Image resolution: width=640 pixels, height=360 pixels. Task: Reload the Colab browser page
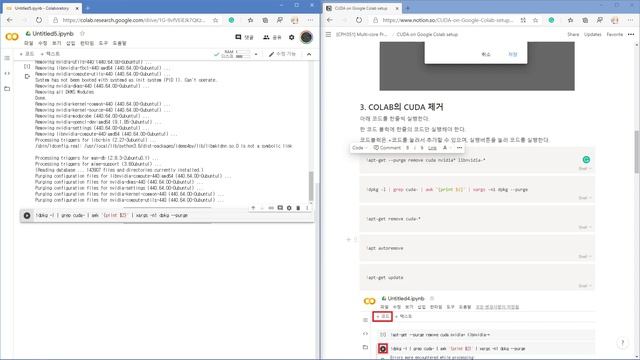point(39,20)
